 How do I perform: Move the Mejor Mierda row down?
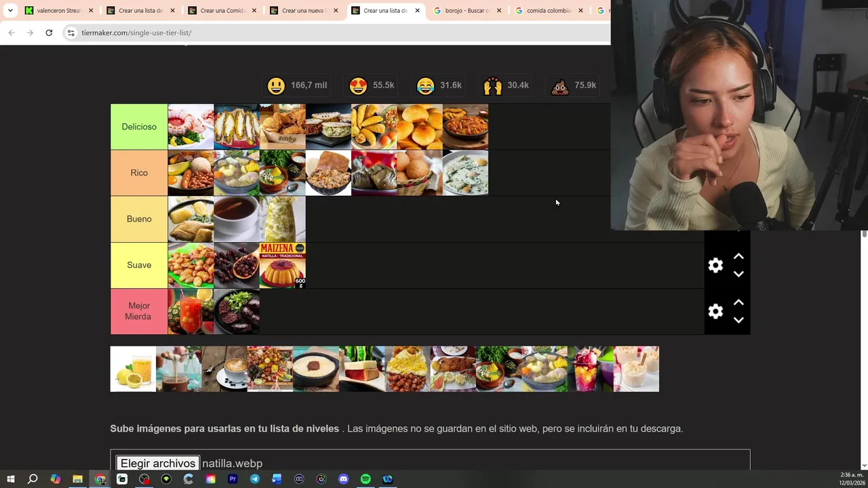[738, 320]
